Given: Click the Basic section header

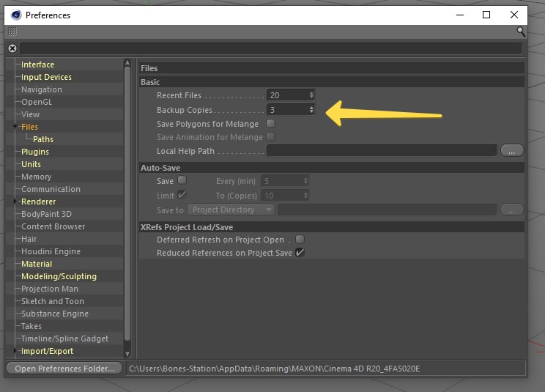Looking at the screenshot, I should (x=332, y=82).
